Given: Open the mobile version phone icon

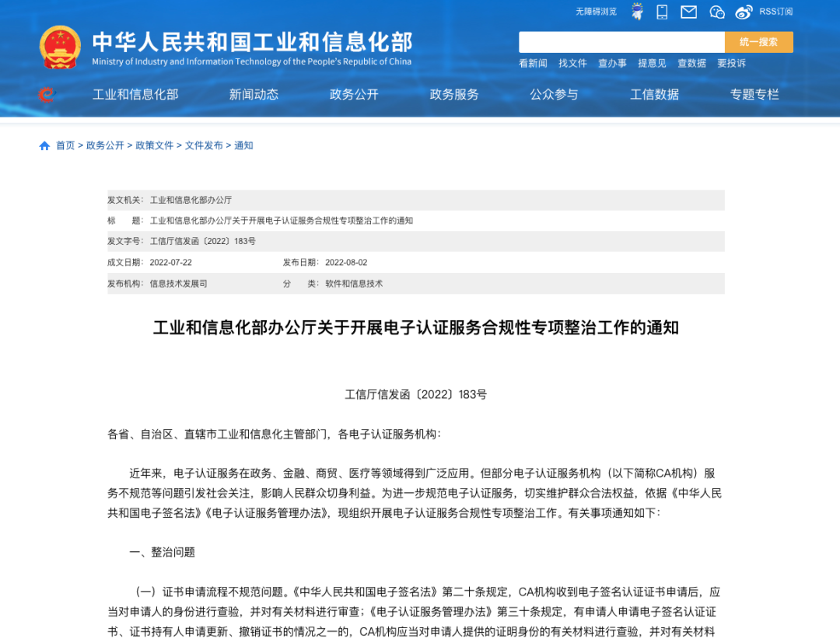Looking at the screenshot, I should click(662, 12).
